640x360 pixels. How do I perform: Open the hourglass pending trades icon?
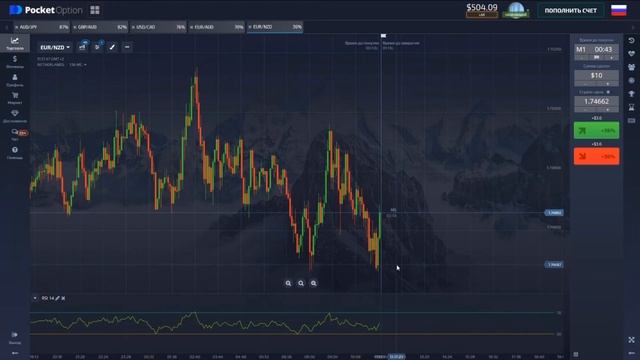click(631, 107)
